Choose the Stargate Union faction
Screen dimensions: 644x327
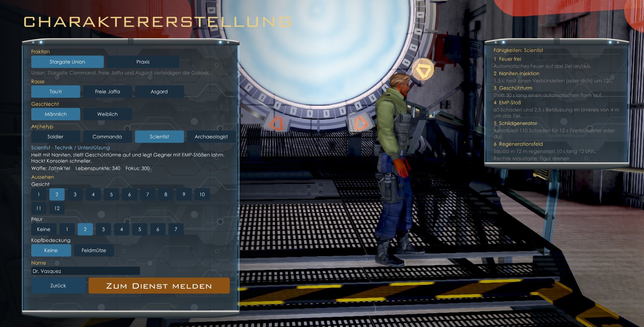[67, 62]
